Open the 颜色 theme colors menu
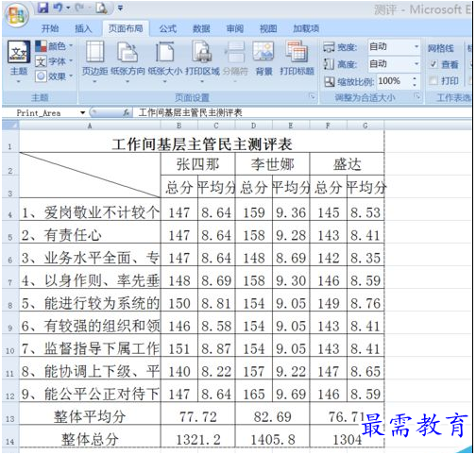Image resolution: width=476 pixels, height=455 pixels. click(x=54, y=46)
